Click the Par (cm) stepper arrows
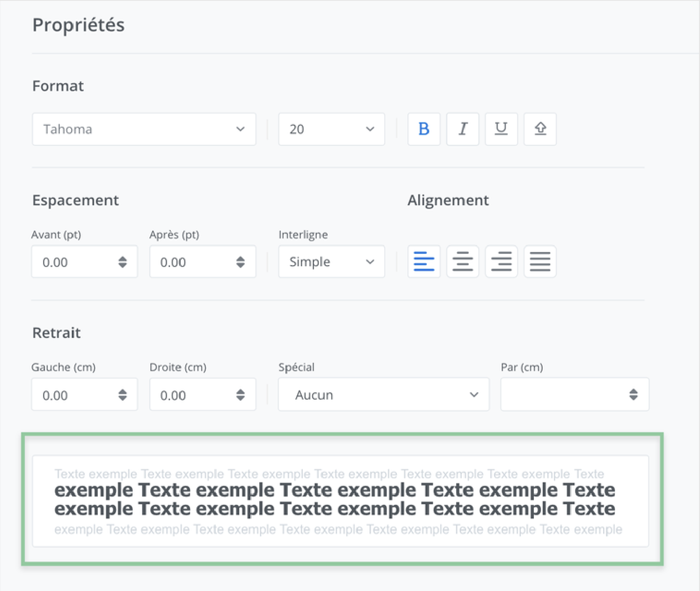The width and height of the screenshot is (700, 591). pos(633,395)
